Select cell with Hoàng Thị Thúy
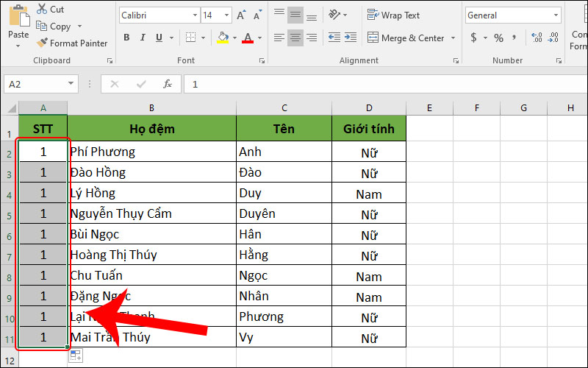The width and height of the screenshot is (588, 368). [x=152, y=255]
